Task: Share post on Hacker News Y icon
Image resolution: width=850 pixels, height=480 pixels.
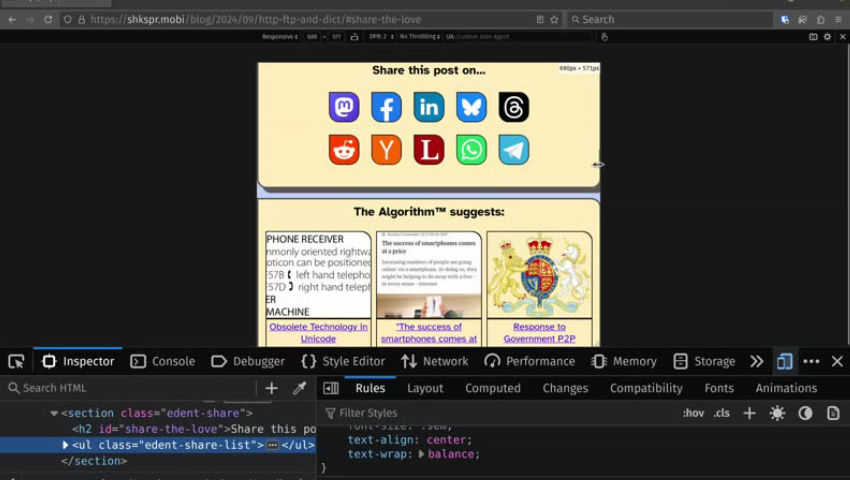Action: coord(386,150)
